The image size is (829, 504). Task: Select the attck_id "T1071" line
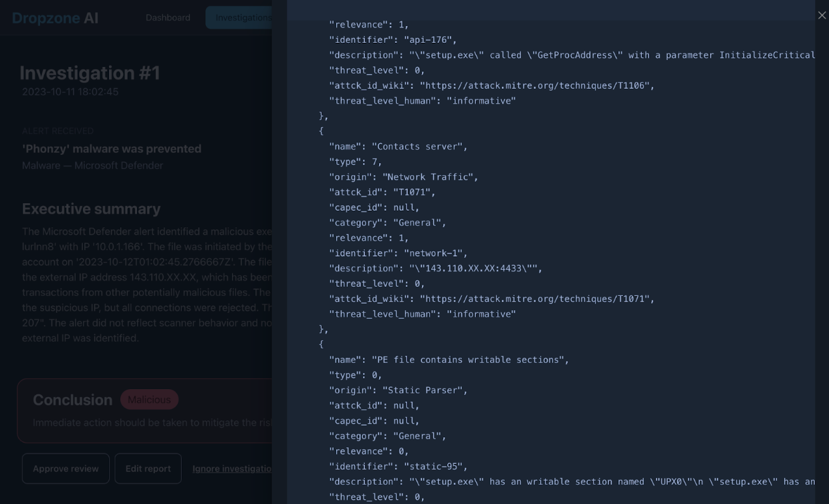[x=382, y=193]
